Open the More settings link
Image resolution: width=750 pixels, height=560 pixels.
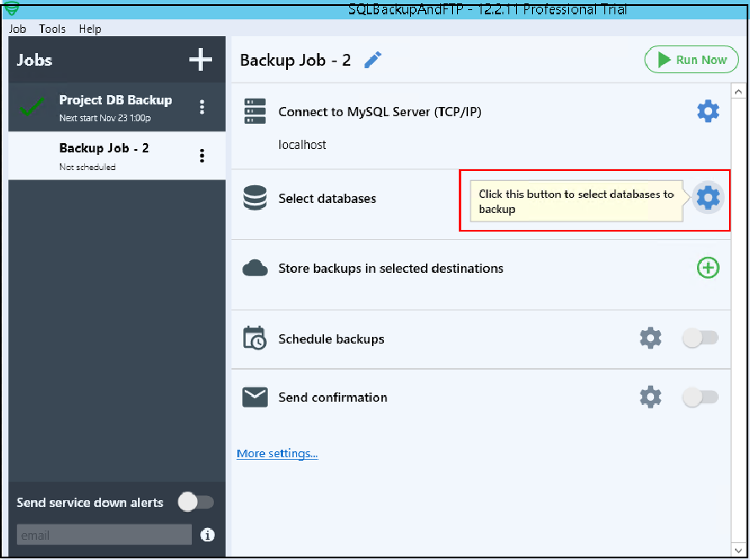point(277,454)
